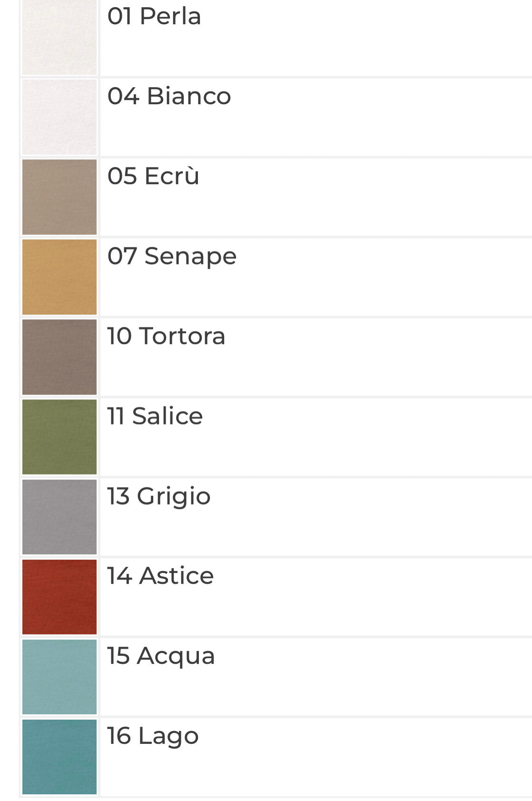This screenshot has width=532, height=801.
Task: Choose the 05 Ecrù fabric swatch
Action: [59, 197]
